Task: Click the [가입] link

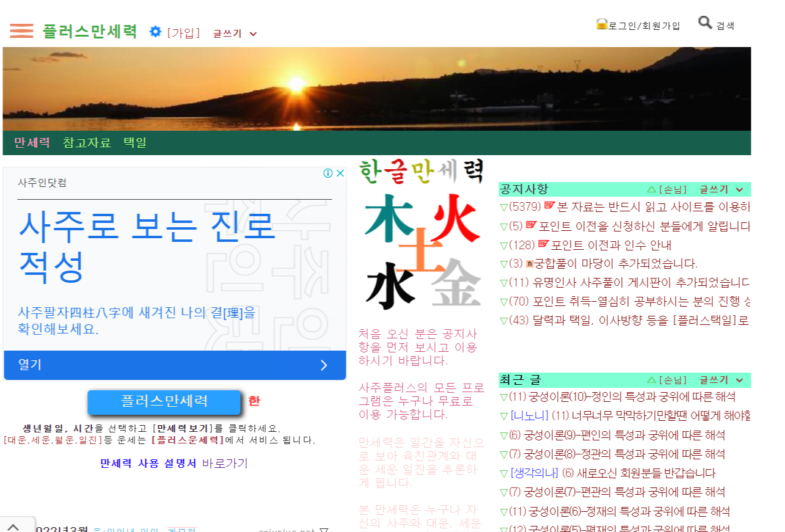Action: click(183, 32)
